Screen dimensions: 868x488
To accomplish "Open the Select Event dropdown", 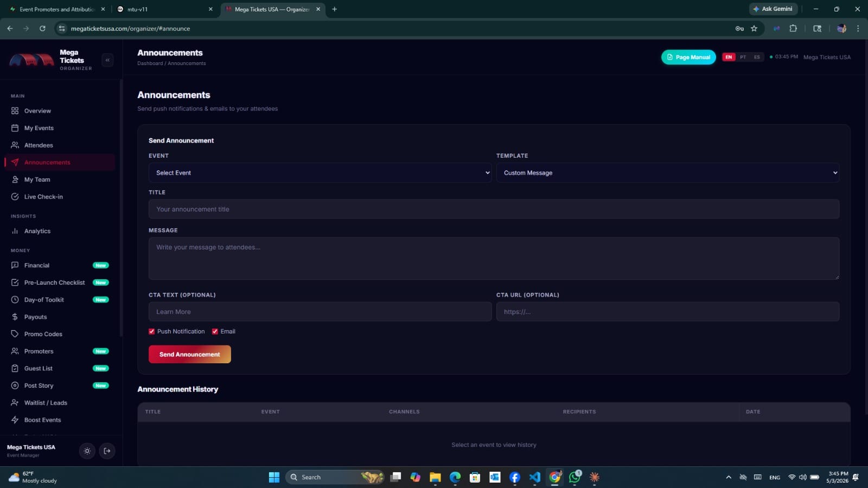I will 320,172.
